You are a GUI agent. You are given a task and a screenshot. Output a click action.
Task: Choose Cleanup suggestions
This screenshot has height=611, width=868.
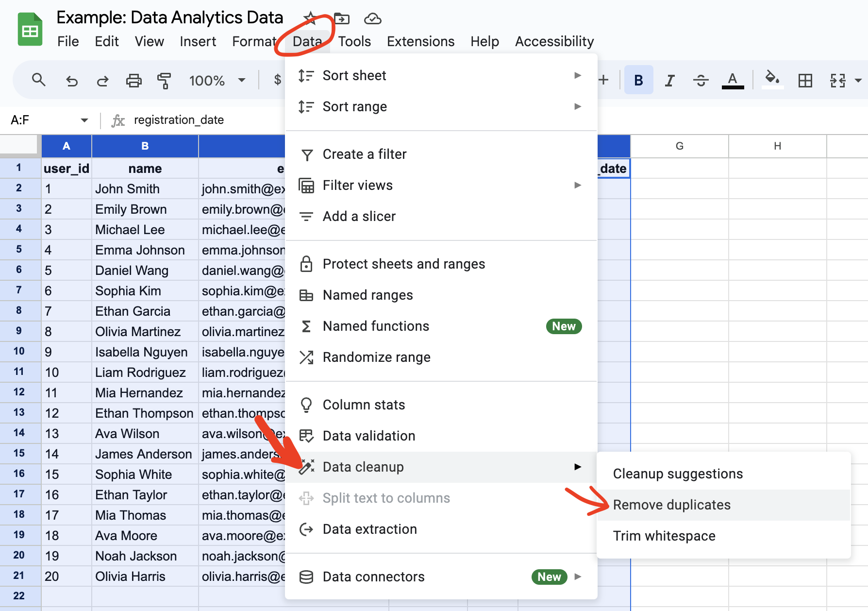click(678, 474)
